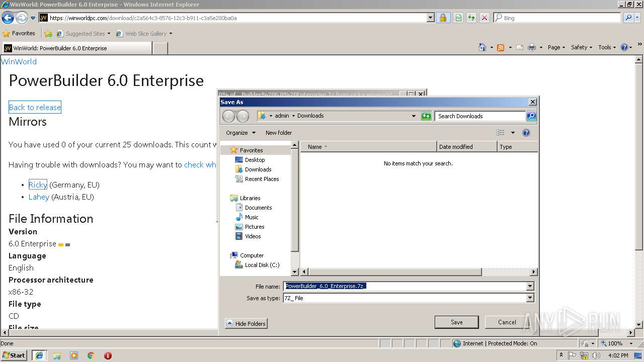
Task: Open the Ricky mirror link
Action: click(38, 185)
